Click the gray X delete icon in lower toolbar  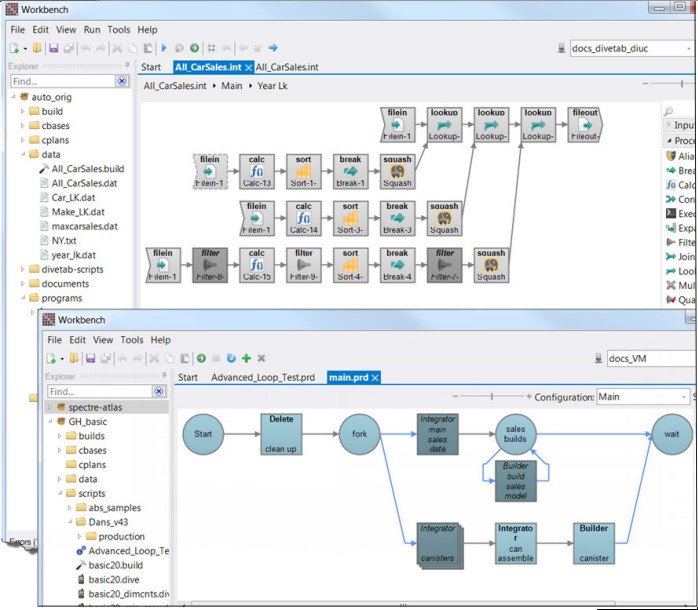[x=261, y=358]
